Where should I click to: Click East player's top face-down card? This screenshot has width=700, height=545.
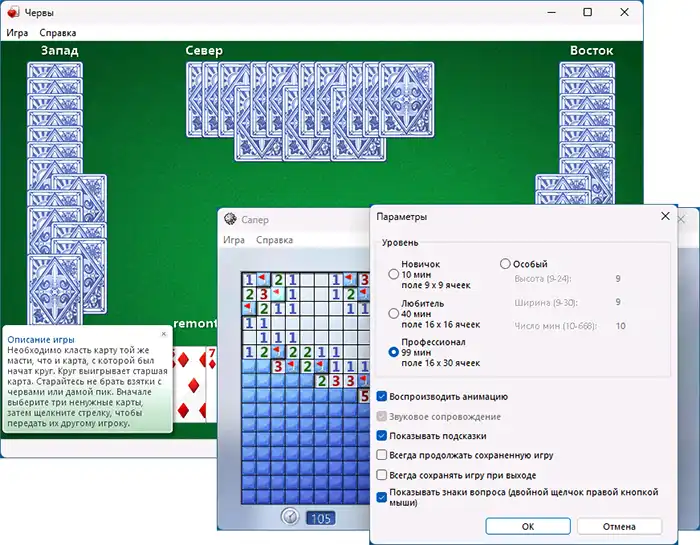point(587,70)
